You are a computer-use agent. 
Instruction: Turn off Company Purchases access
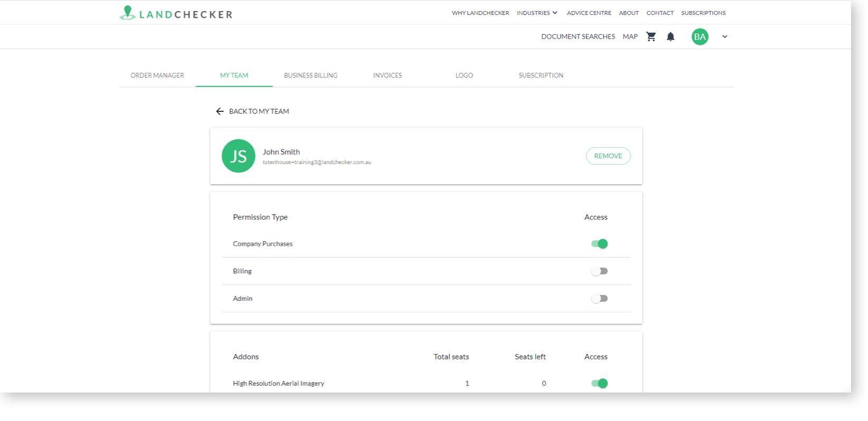click(599, 244)
